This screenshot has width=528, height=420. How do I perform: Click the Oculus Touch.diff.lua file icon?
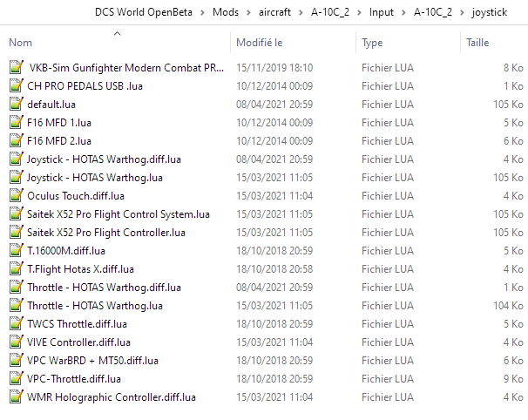[16, 195]
